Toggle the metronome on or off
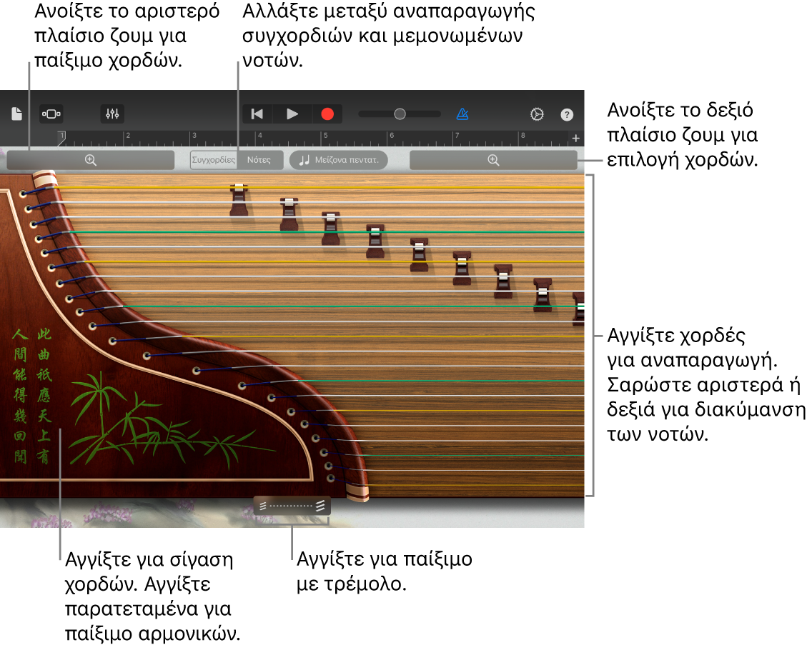812x650 pixels. [462, 114]
